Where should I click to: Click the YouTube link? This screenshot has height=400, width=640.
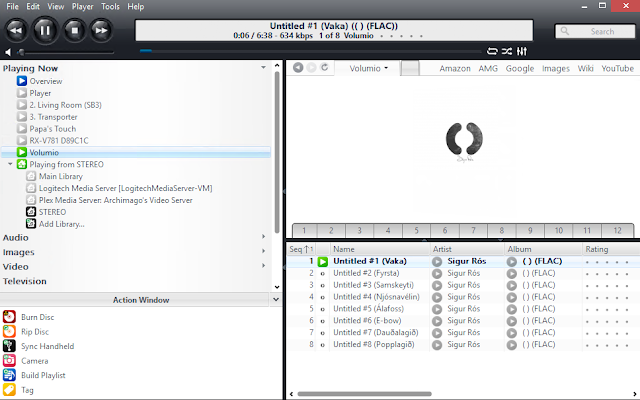618,69
